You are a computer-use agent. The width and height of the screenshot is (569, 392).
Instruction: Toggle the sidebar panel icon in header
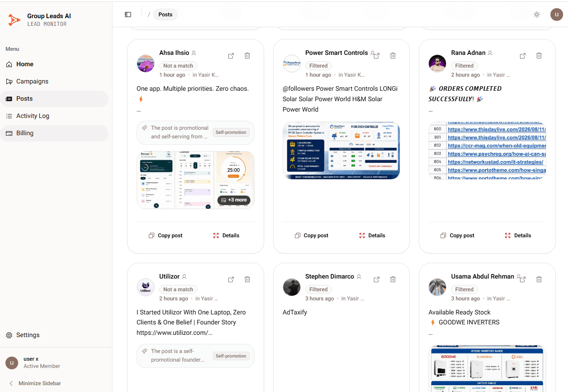pos(128,15)
